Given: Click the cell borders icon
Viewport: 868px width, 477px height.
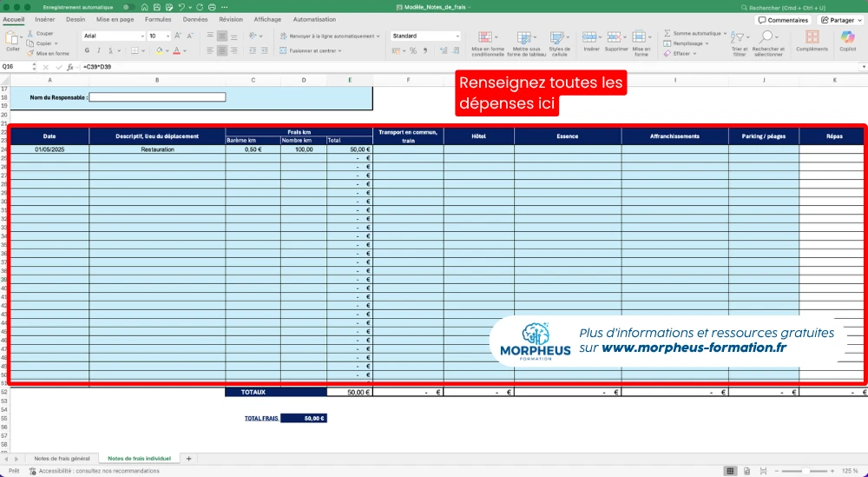Looking at the screenshot, I should point(135,50).
